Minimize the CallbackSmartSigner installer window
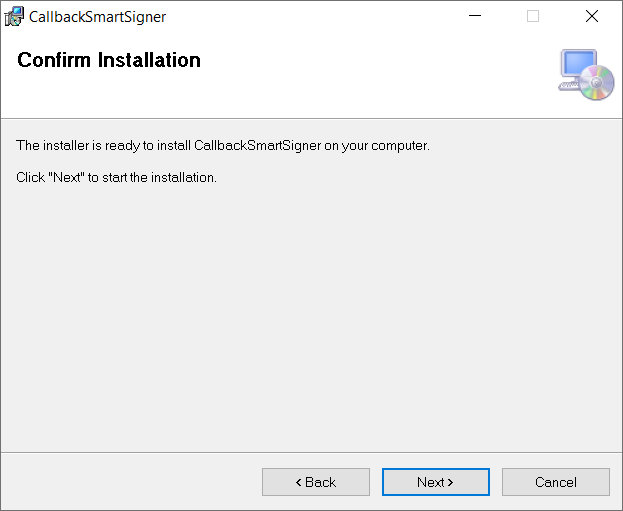The width and height of the screenshot is (623, 511). [475, 16]
